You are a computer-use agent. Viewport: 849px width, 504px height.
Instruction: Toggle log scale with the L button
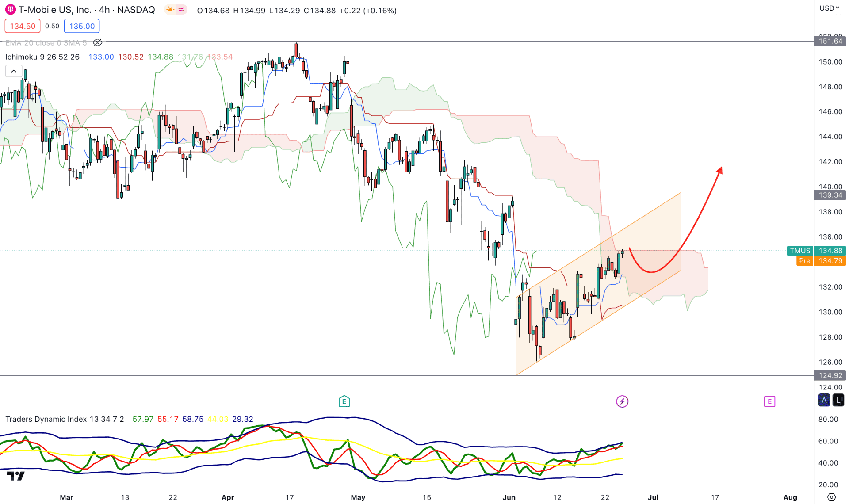(838, 400)
